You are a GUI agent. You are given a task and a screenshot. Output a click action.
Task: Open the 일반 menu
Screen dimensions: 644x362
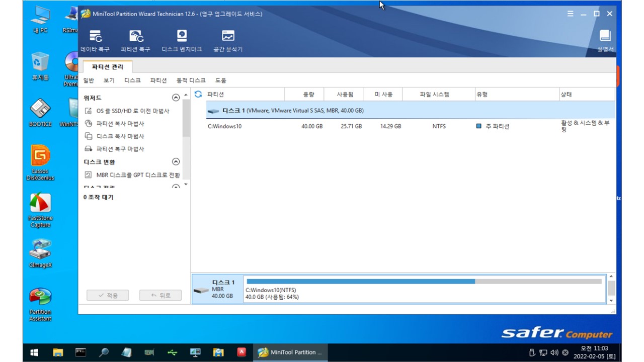click(89, 80)
